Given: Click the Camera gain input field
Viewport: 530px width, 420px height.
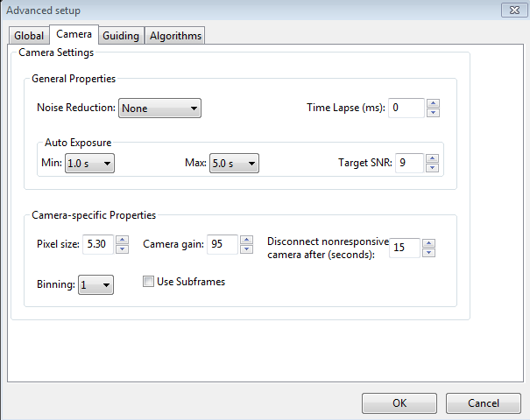Looking at the screenshot, I should 223,244.
